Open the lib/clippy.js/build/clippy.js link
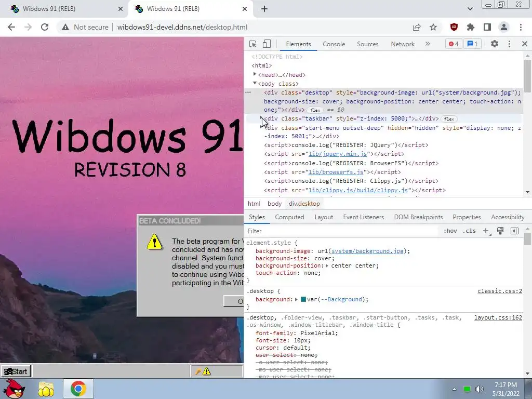This screenshot has width=532, height=399. pyautogui.click(x=358, y=190)
